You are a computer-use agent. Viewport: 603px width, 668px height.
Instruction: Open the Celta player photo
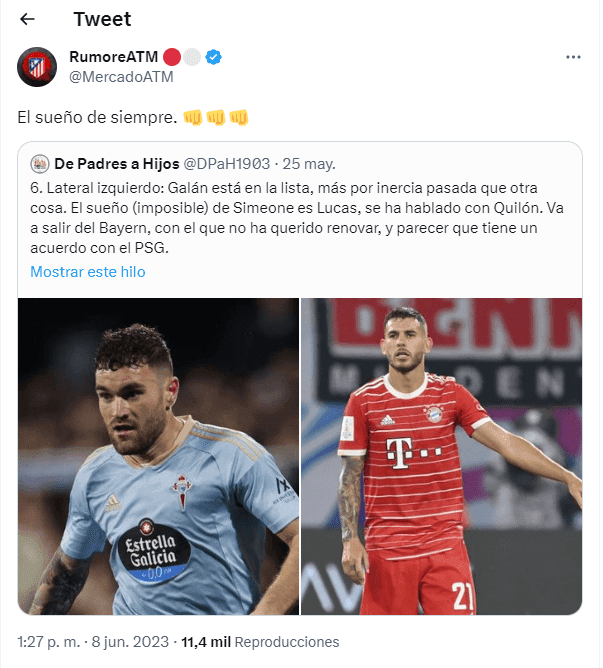click(x=159, y=456)
